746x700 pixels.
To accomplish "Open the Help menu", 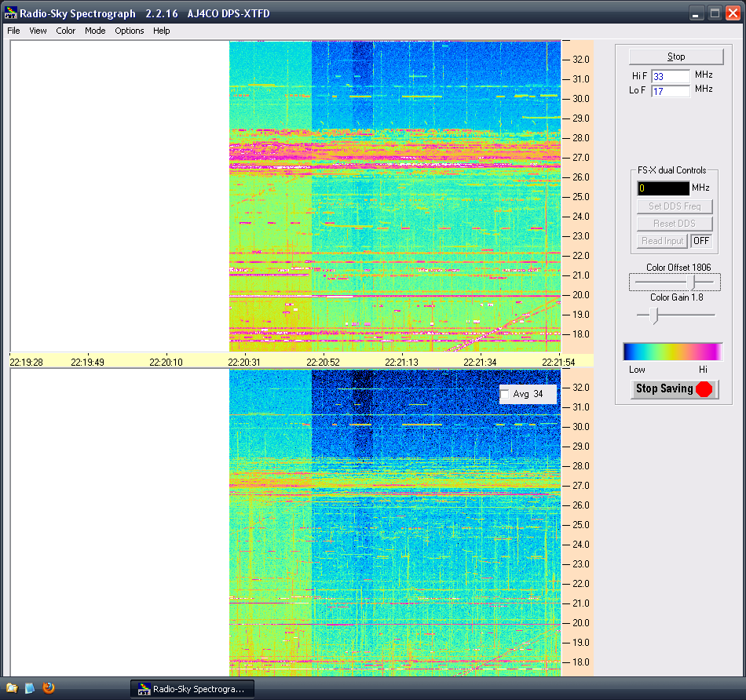I will tap(162, 31).
